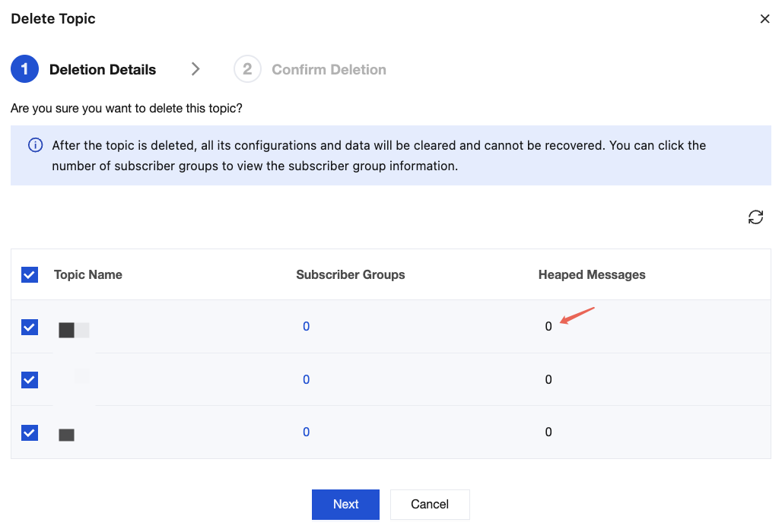View subscriber groups count in third row
Viewport: 782px width, 532px height.
click(306, 432)
